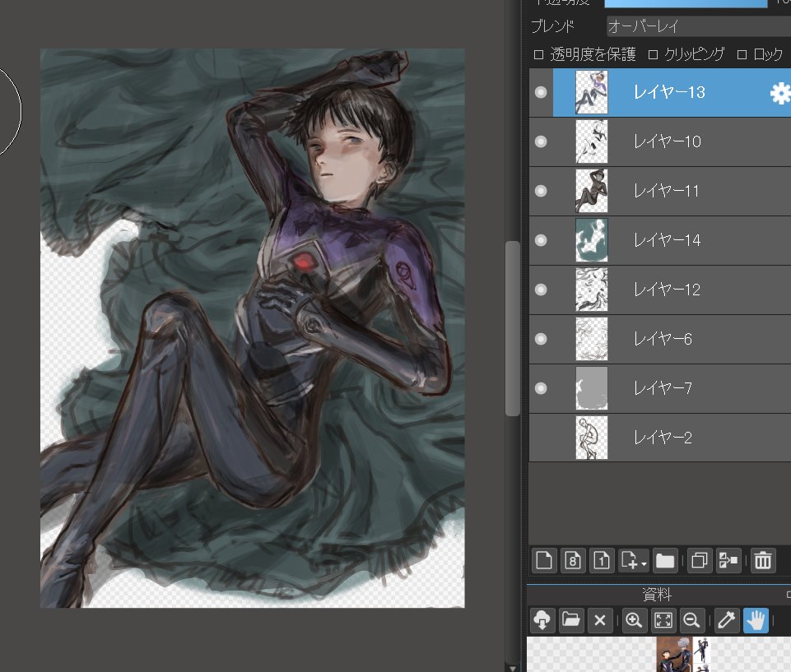Select the reference panel eyedropper tool
The image size is (791, 672).
click(727, 619)
